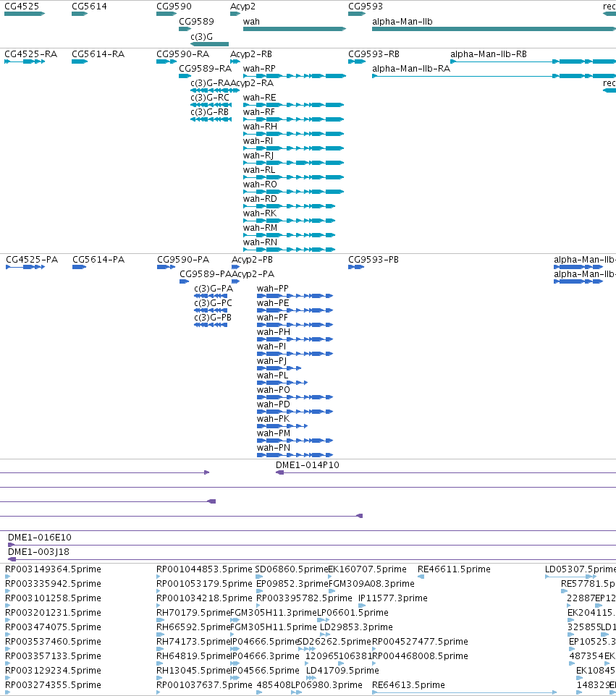Select the CG5614-PA protein label
Screen dimensions: 616x696
98,260
